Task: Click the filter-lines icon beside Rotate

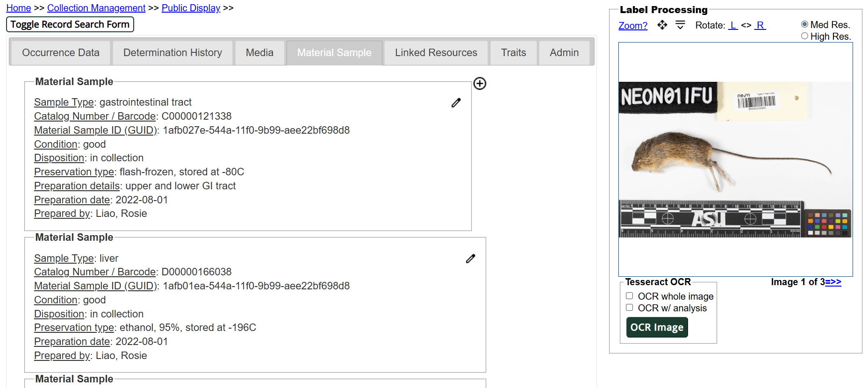Action: (x=680, y=25)
